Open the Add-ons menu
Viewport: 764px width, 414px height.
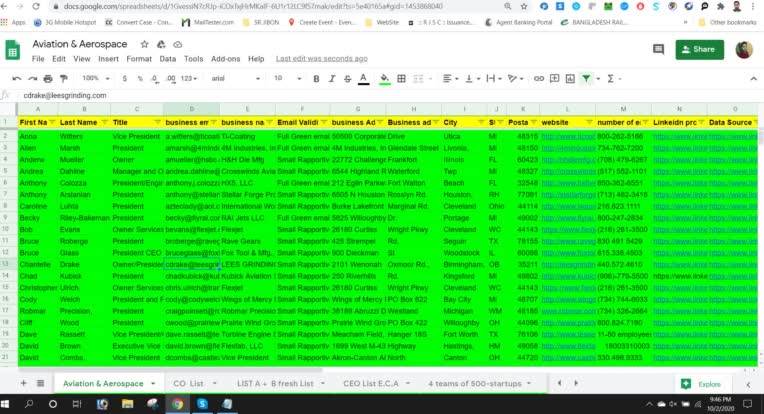pyautogui.click(x=225, y=58)
